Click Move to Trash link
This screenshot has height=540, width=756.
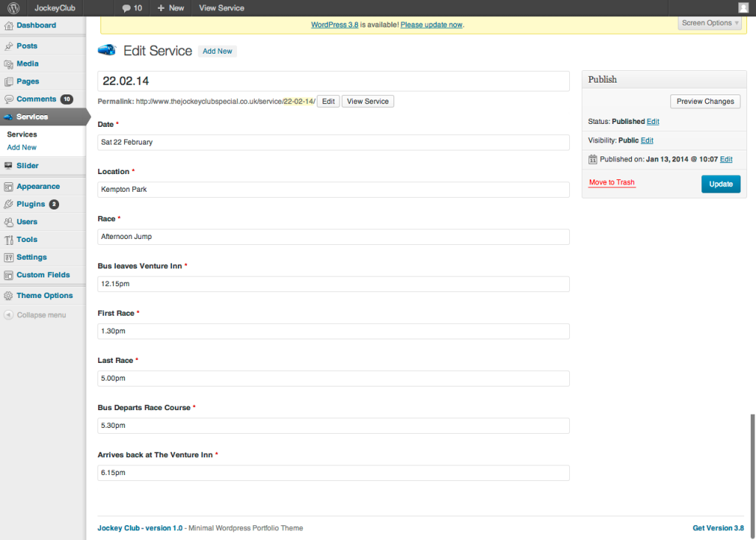[612, 182]
